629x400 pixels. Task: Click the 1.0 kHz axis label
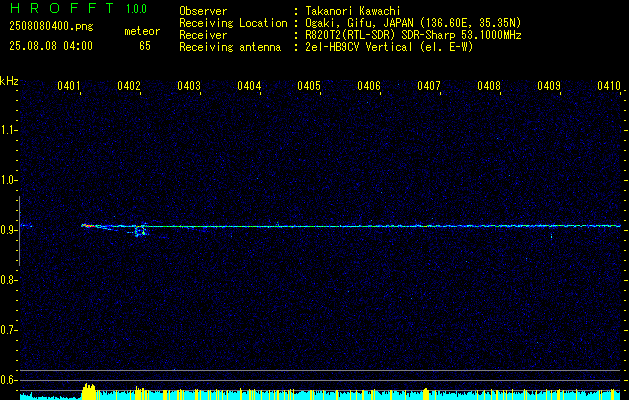pos(9,180)
